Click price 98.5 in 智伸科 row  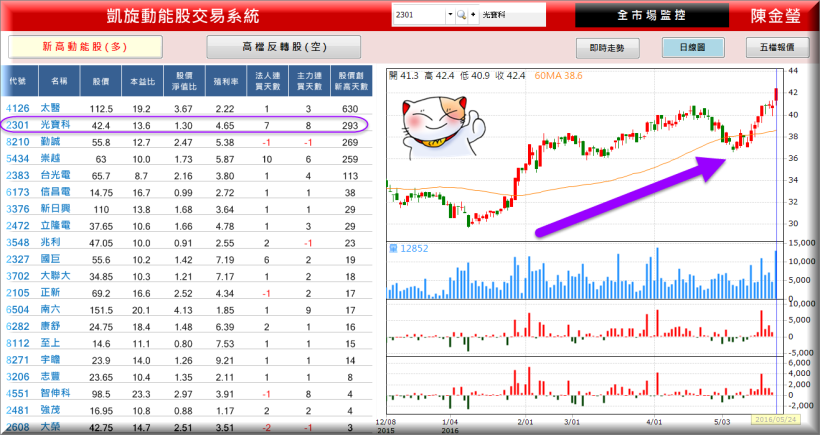point(101,394)
